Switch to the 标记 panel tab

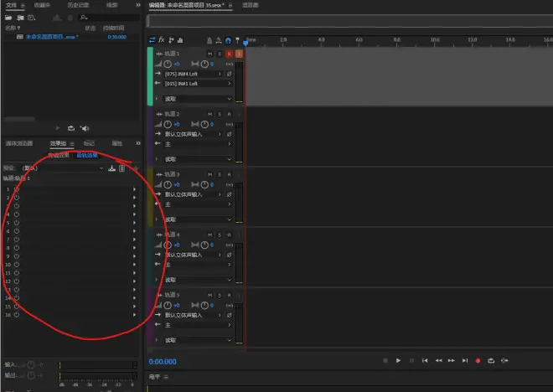click(89, 143)
